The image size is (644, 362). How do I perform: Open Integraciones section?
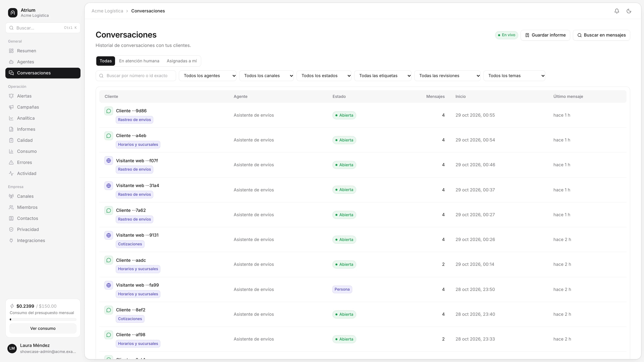(43, 240)
